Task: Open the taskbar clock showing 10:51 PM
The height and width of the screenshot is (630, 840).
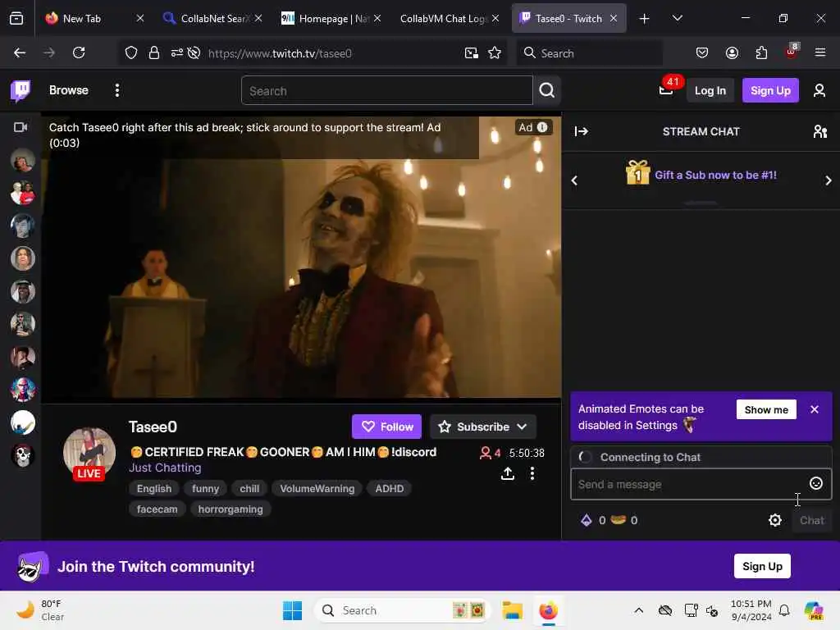Action: point(751,610)
